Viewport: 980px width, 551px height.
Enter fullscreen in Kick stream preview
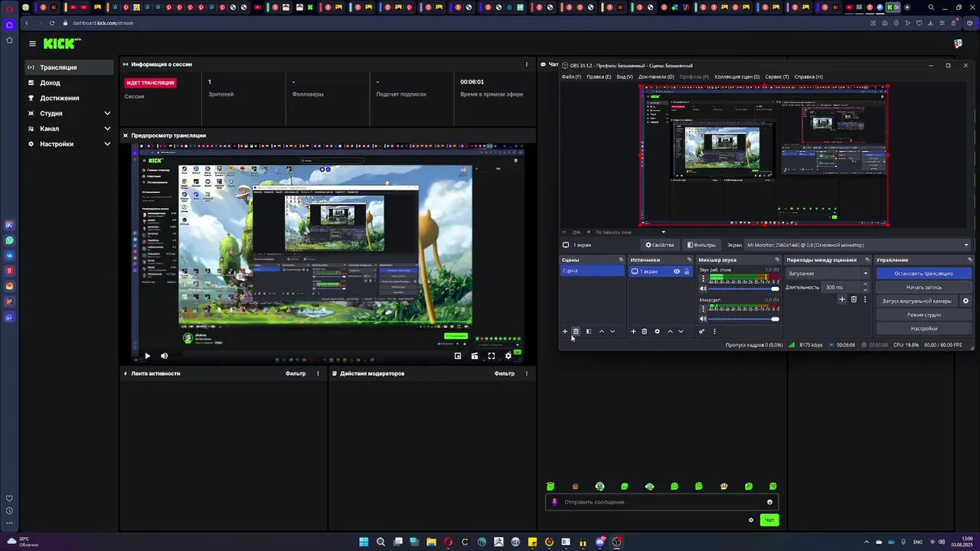491,356
